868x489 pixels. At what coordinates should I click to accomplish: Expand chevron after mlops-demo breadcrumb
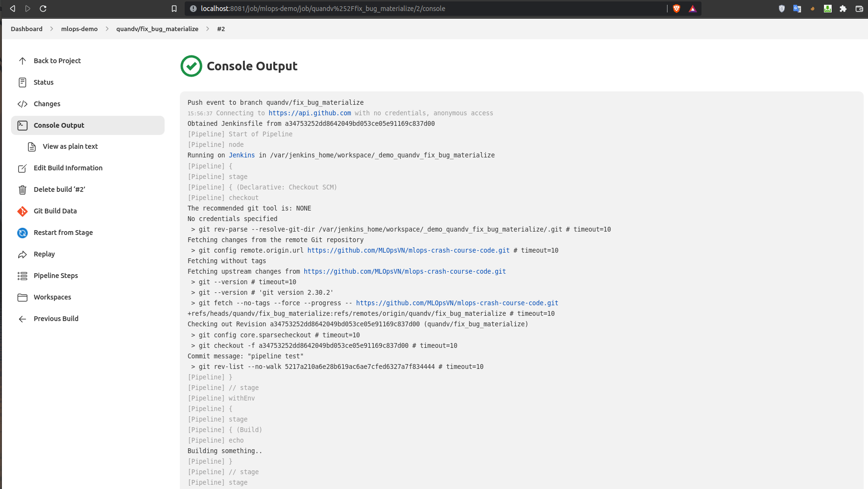click(x=107, y=29)
